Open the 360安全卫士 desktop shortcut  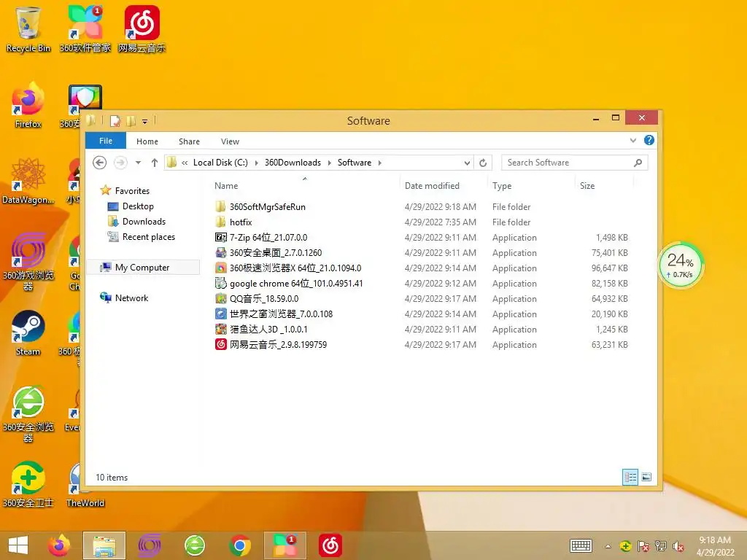pos(28,484)
